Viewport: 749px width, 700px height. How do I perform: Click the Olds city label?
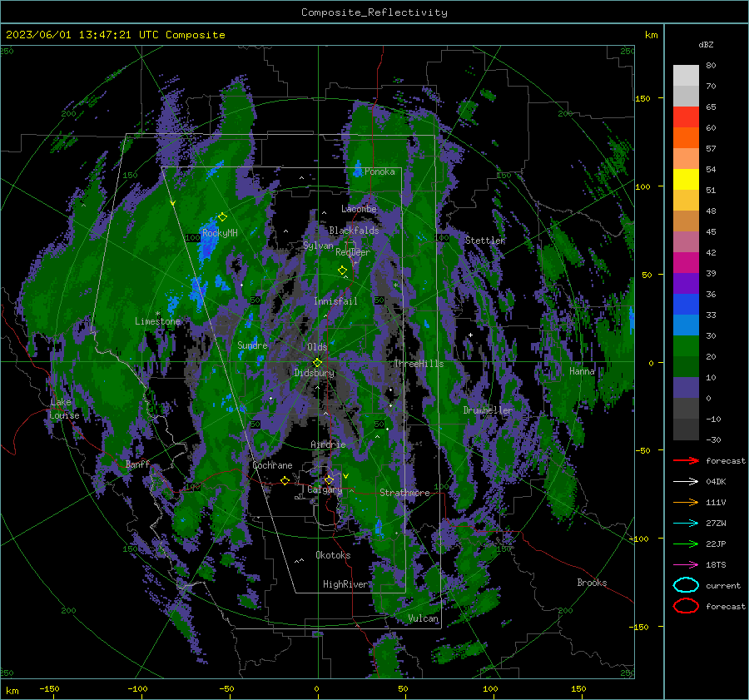coord(317,347)
